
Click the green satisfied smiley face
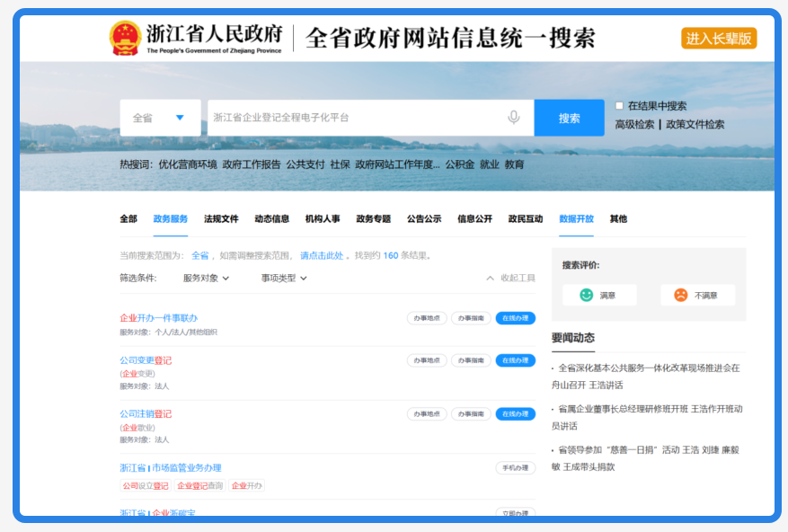pos(586,295)
